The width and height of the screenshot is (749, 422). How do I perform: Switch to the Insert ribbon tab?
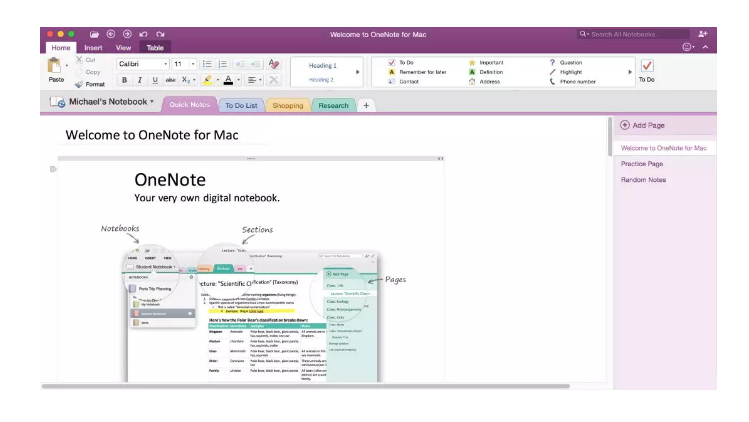pos(93,48)
